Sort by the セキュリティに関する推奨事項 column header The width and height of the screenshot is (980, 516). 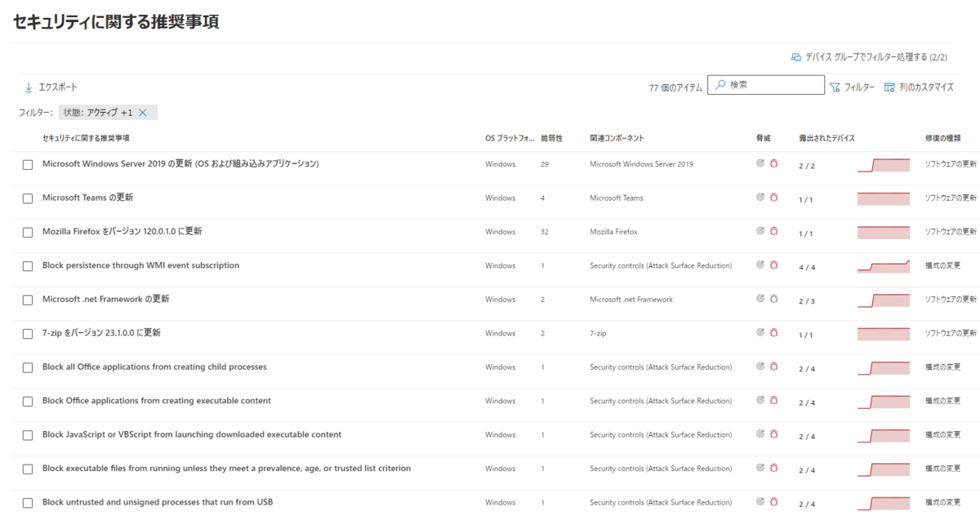coord(86,138)
